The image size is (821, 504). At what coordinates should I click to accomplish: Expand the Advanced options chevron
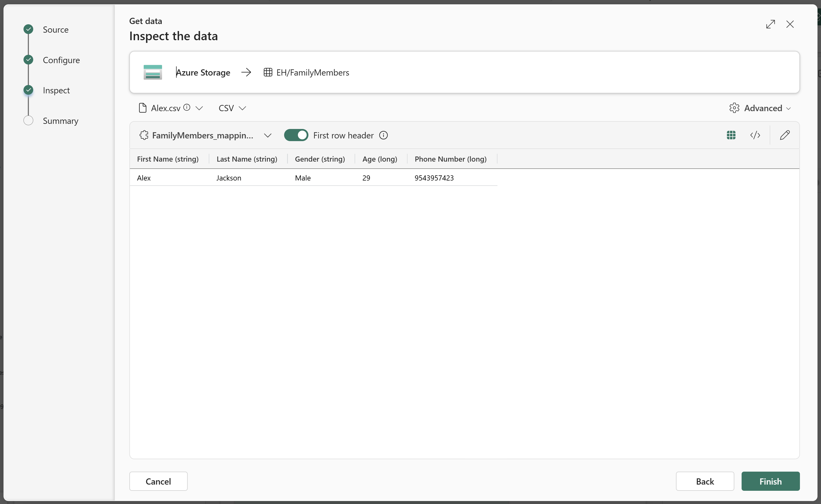(x=788, y=108)
